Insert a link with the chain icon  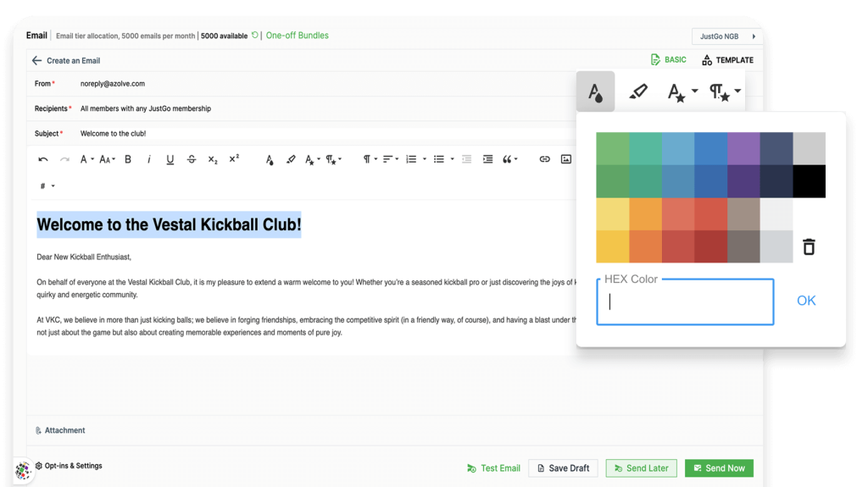point(545,159)
